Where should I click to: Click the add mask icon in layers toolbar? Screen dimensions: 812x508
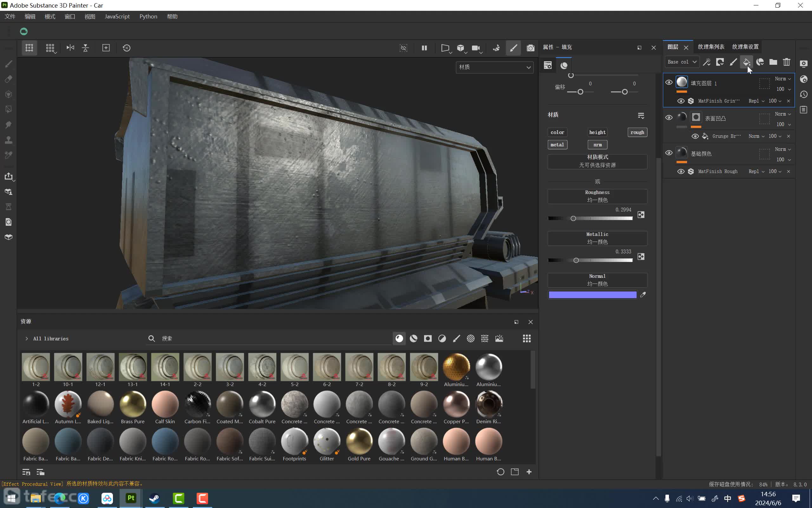pos(720,62)
